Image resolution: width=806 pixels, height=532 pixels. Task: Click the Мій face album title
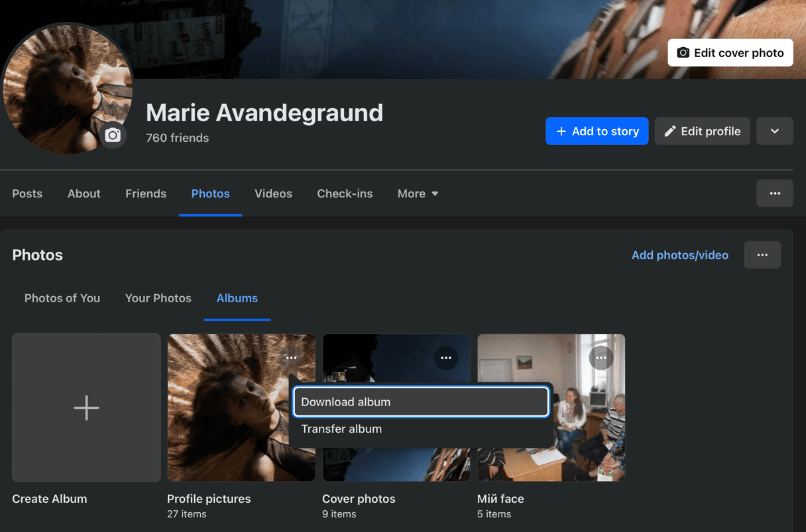(x=500, y=499)
